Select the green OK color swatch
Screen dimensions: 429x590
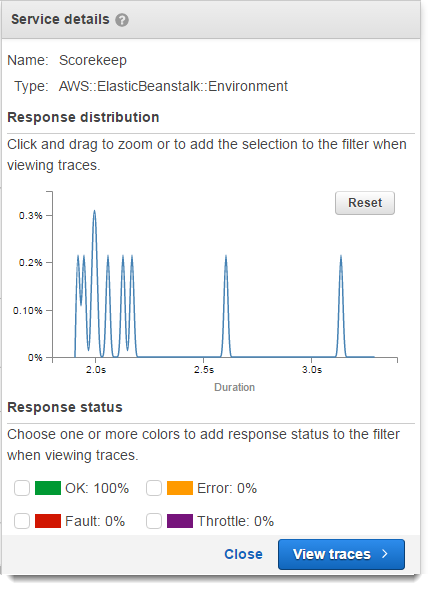(48, 488)
